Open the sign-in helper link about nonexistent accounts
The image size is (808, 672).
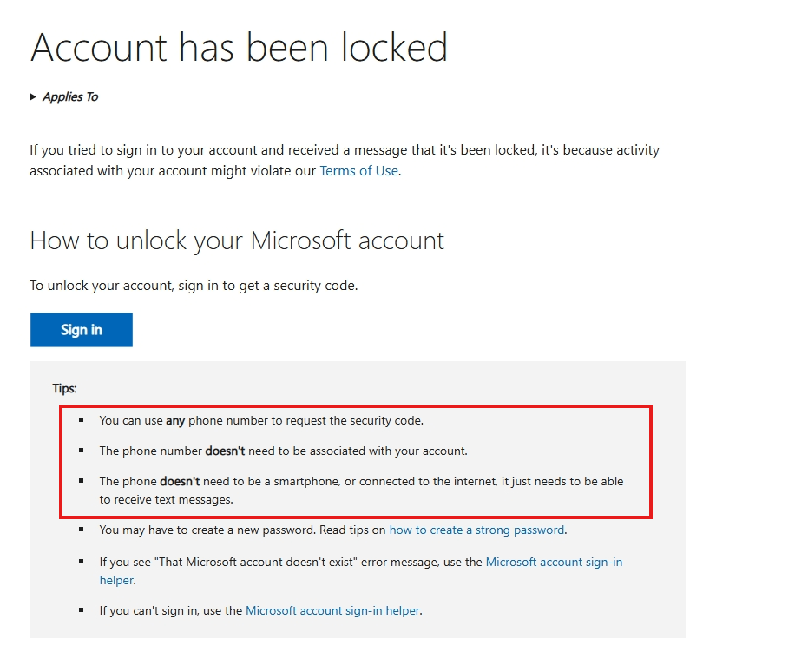pos(554,562)
